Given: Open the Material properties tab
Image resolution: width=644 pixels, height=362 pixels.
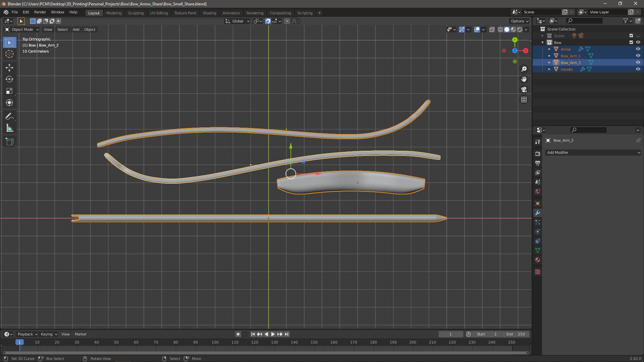Looking at the screenshot, I should click(x=538, y=260).
